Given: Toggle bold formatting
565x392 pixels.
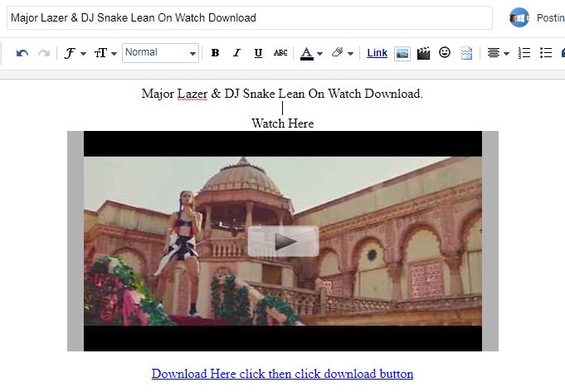Looking at the screenshot, I should click(x=215, y=53).
